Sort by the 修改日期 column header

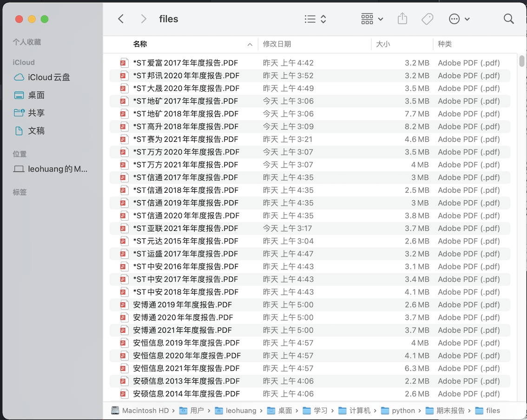(x=277, y=44)
